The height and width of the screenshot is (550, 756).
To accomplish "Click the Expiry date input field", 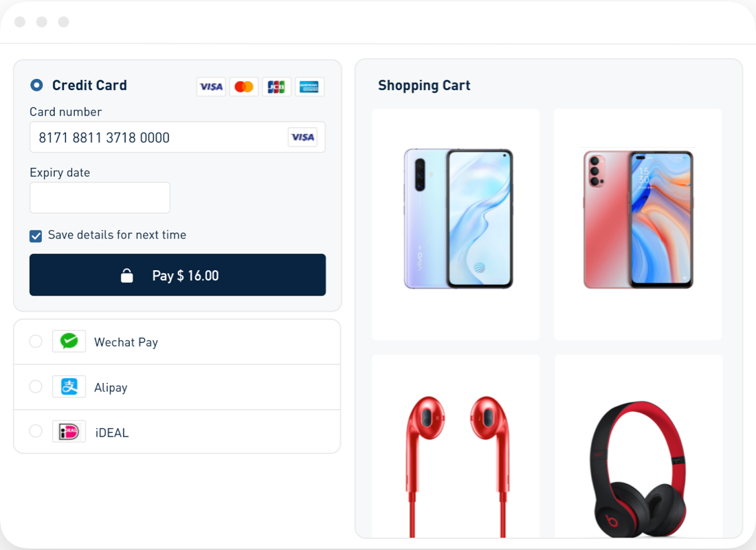I will pyautogui.click(x=100, y=198).
